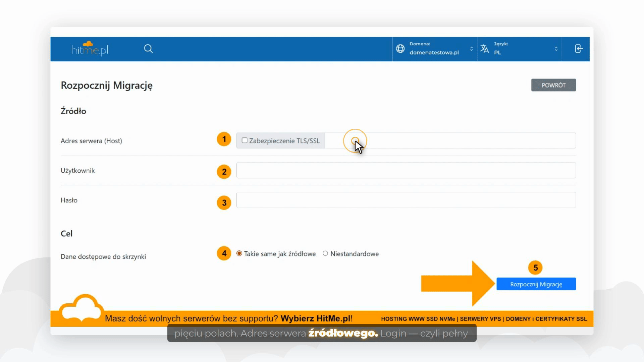Open the search magnifier icon
Viewport: 644px width, 362px height.
[x=148, y=49]
